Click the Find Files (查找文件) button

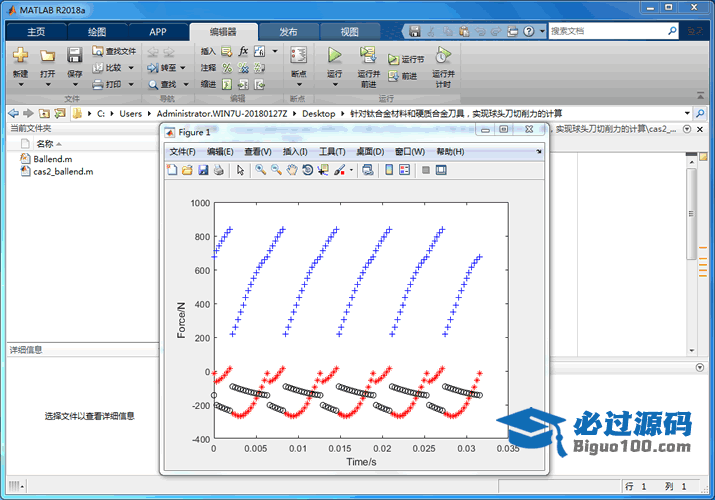click(114, 51)
